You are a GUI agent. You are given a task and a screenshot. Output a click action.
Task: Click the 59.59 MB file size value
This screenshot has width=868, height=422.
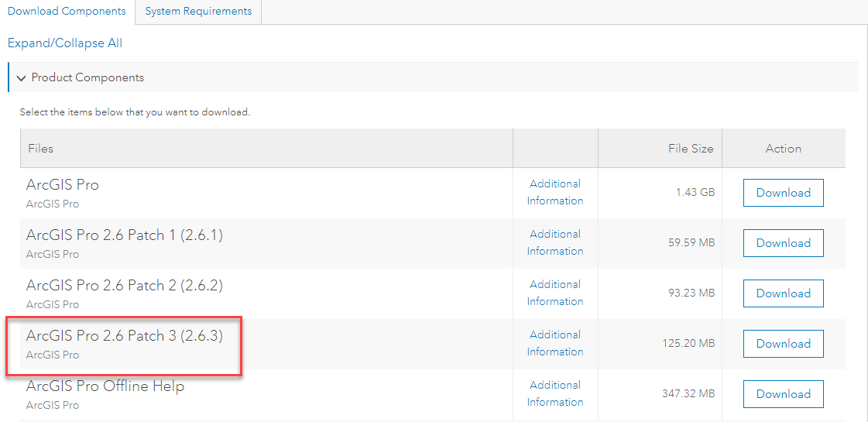(x=692, y=243)
